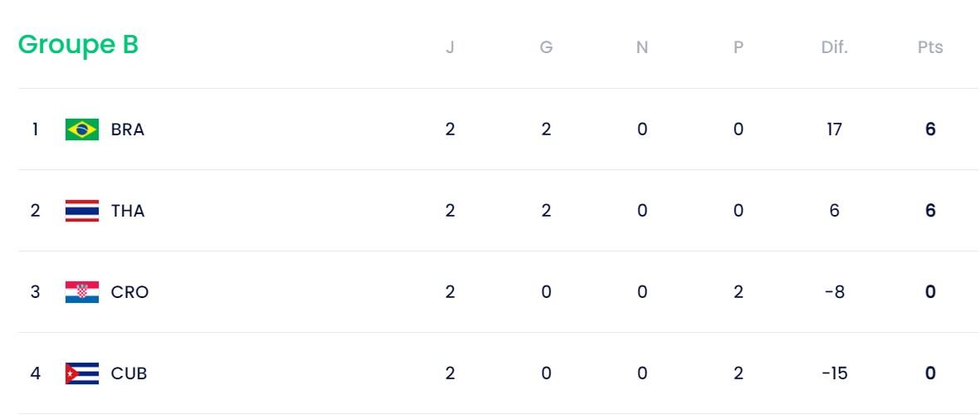This screenshot has height=415, width=980.
Task: Click the Thailand flag icon
Action: pos(82,211)
